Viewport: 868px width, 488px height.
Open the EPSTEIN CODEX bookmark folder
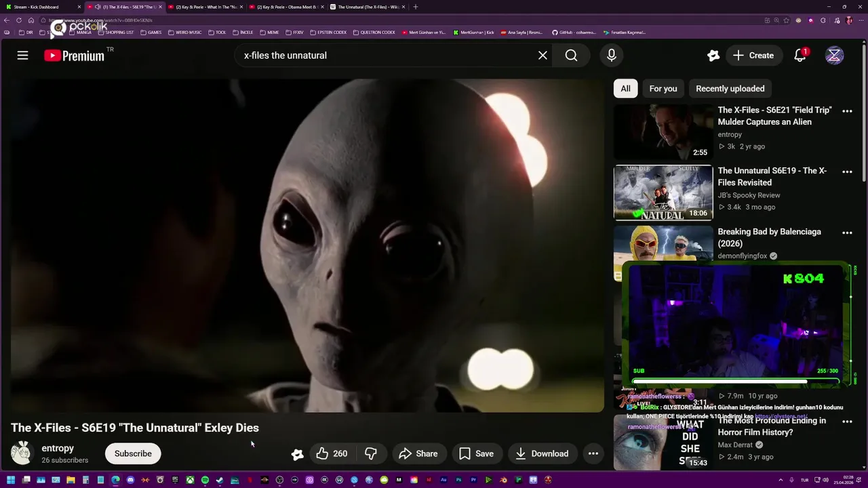(x=328, y=33)
